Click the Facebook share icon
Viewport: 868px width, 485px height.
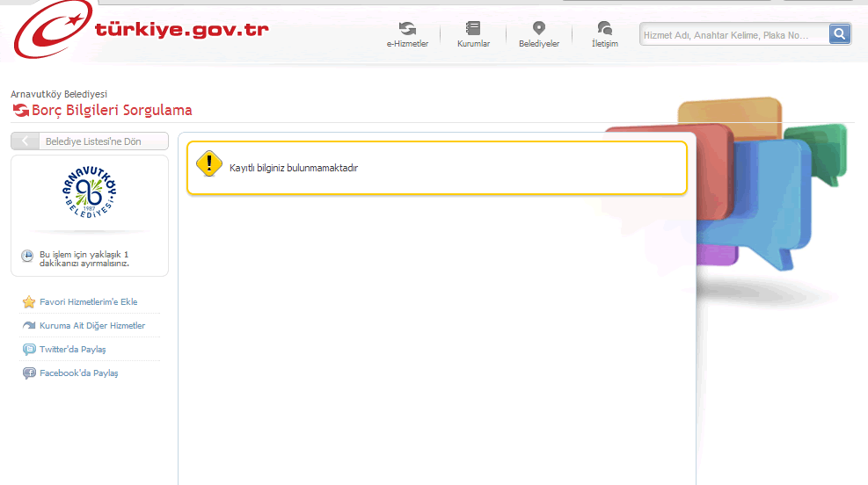coord(29,373)
